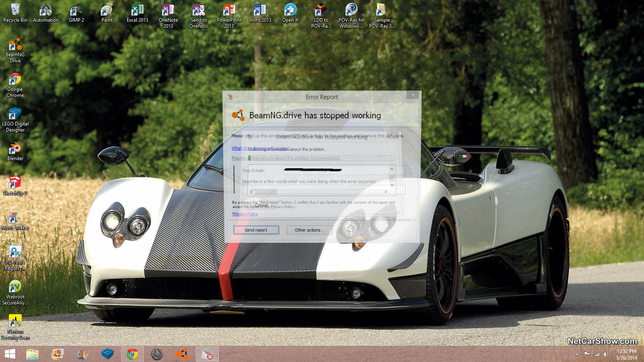
Task: Open the Recycle Bin desktop icon
Action: click(x=15, y=13)
